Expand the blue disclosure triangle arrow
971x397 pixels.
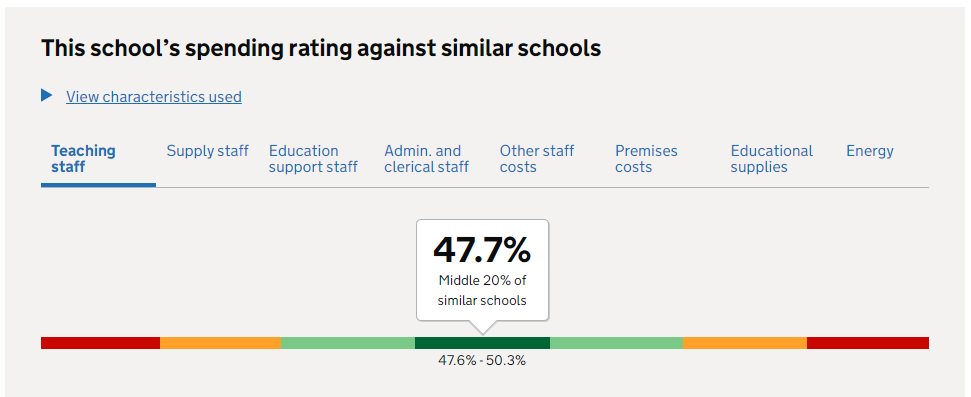[x=46, y=95]
